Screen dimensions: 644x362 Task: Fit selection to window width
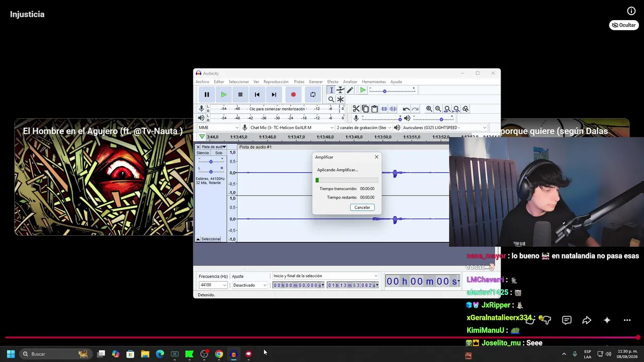coord(447,109)
